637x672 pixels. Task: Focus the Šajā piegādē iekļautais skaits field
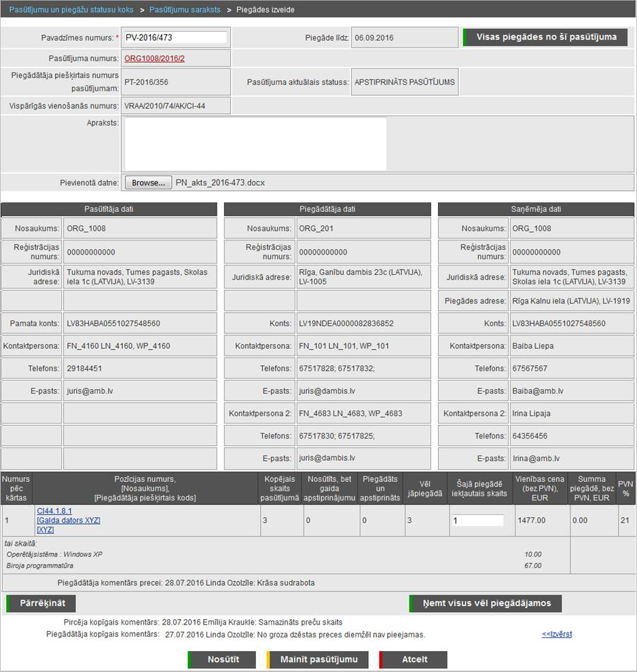coord(477,521)
